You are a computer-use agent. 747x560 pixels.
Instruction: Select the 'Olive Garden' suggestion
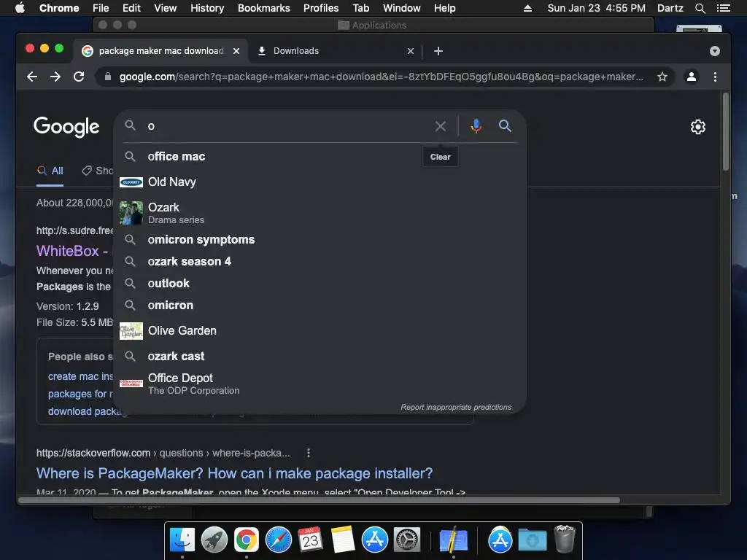320,331
